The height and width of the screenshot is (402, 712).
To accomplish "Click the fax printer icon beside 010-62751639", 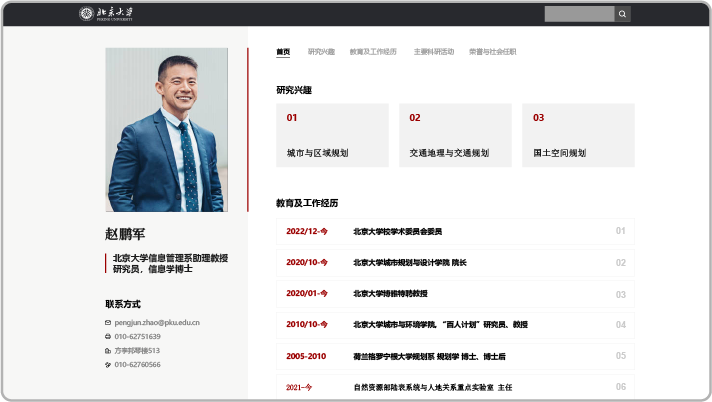I will pyautogui.click(x=108, y=337).
